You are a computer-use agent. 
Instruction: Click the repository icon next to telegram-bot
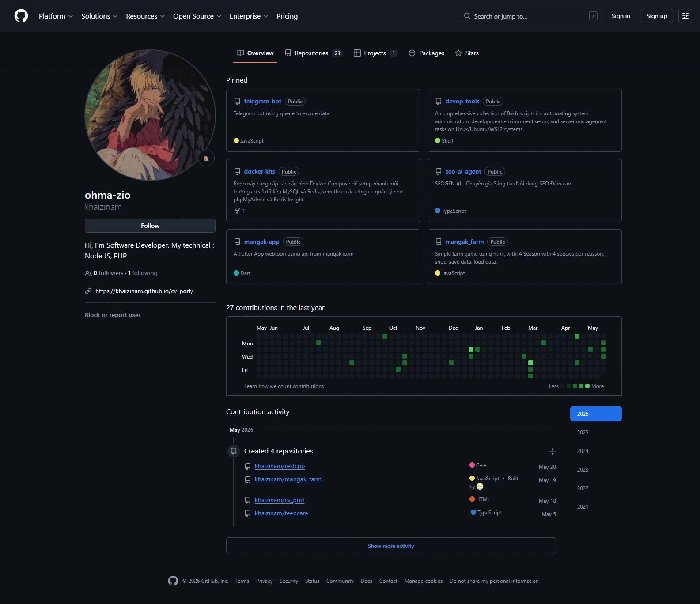click(x=237, y=102)
